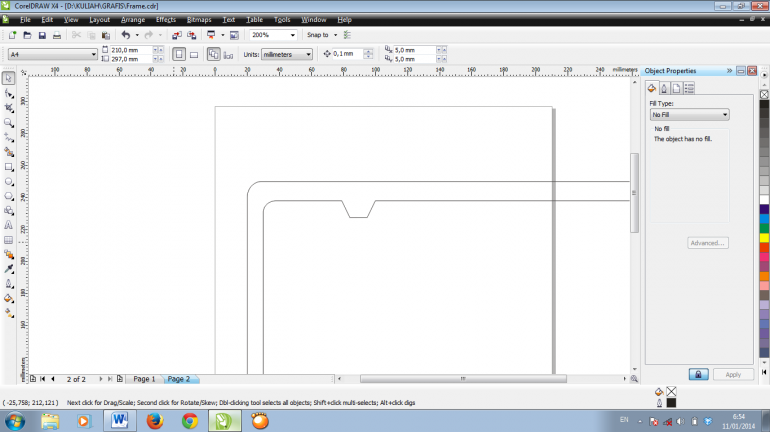Select the Table tool
Image resolution: width=770 pixels, height=432 pixels.
[x=8, y=240]
